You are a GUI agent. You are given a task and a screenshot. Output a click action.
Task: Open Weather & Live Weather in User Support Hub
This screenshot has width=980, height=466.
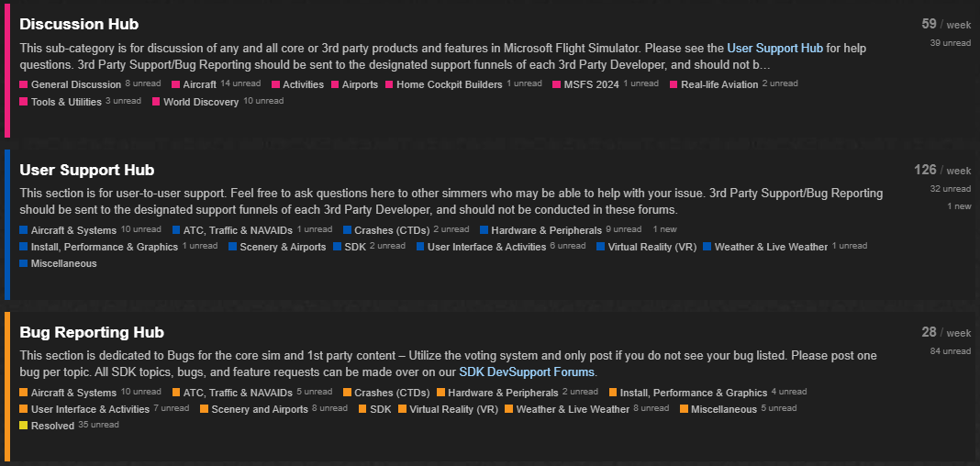(771, 247)
